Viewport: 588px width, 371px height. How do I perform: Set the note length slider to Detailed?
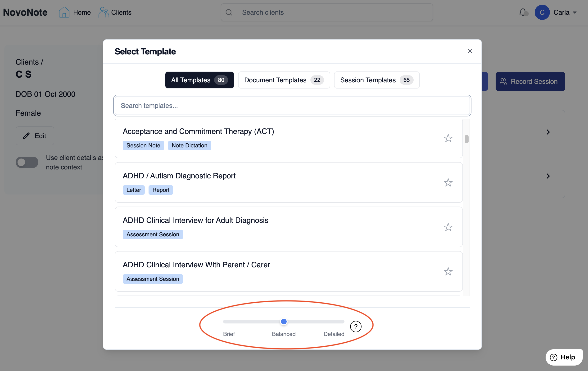[x=343, y=322]
